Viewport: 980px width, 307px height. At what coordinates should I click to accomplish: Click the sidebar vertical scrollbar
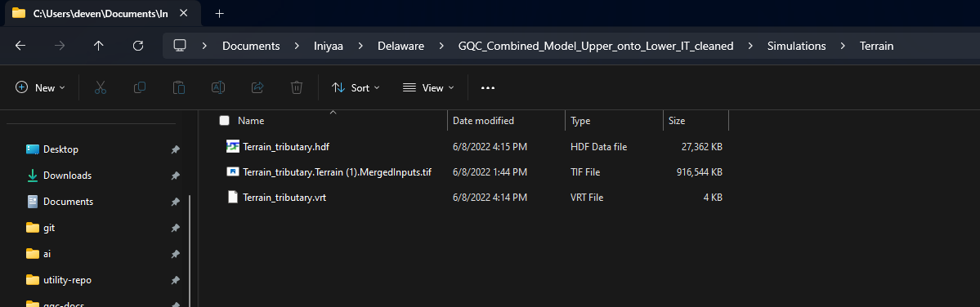tap(190, 250)
